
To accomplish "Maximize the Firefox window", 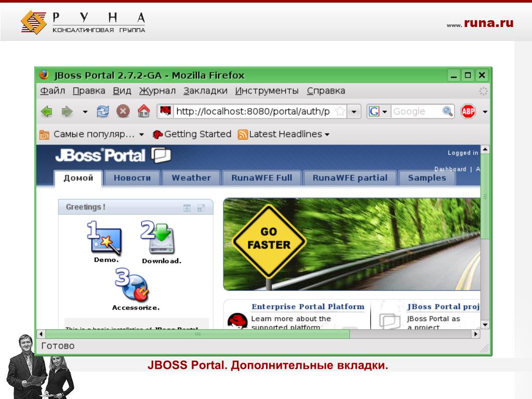I will pos(468,75).
